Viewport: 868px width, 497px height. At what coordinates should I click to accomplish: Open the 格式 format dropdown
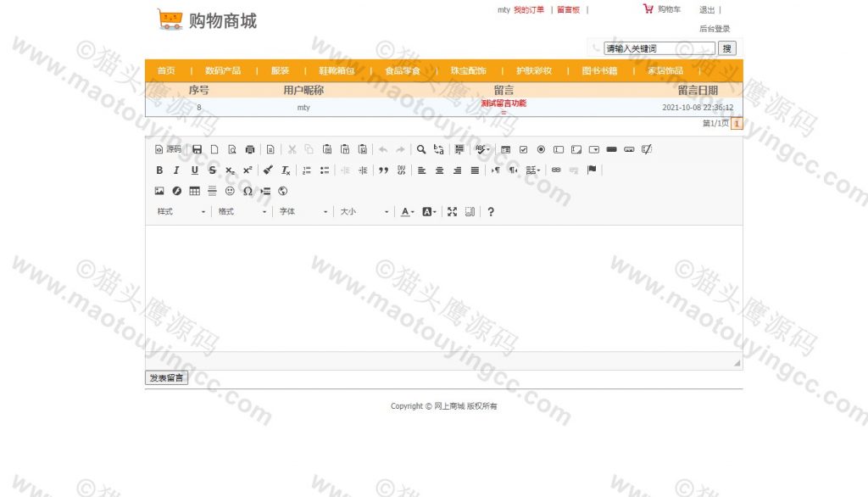(x=242, y=212)
